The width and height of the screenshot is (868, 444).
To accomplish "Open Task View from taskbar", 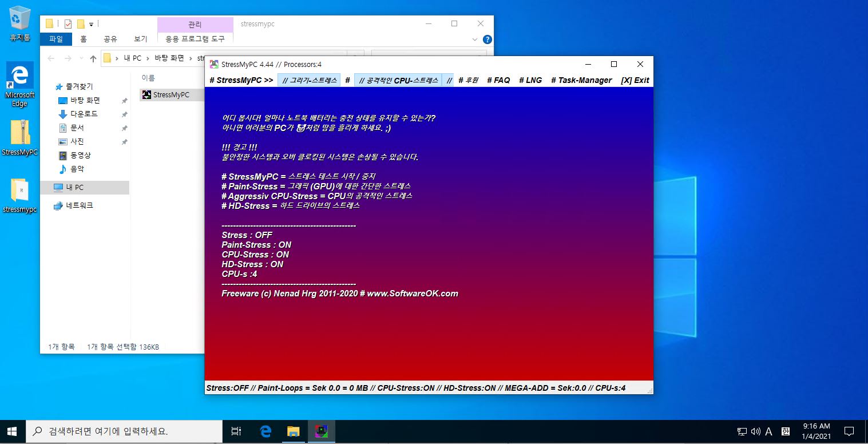I will click(236, 431).
